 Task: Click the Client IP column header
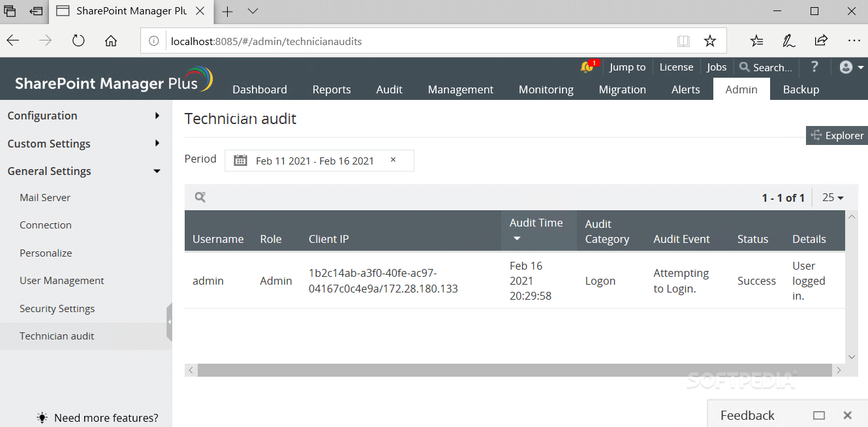(x=329, y=239)
